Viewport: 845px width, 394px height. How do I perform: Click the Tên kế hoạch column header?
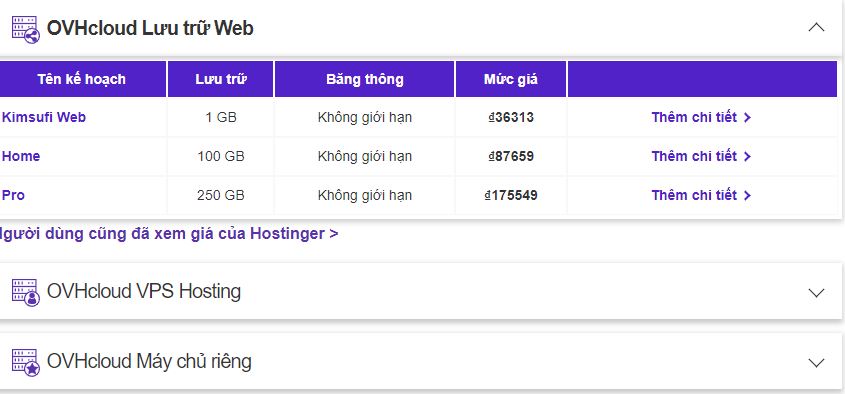point(82,79)
